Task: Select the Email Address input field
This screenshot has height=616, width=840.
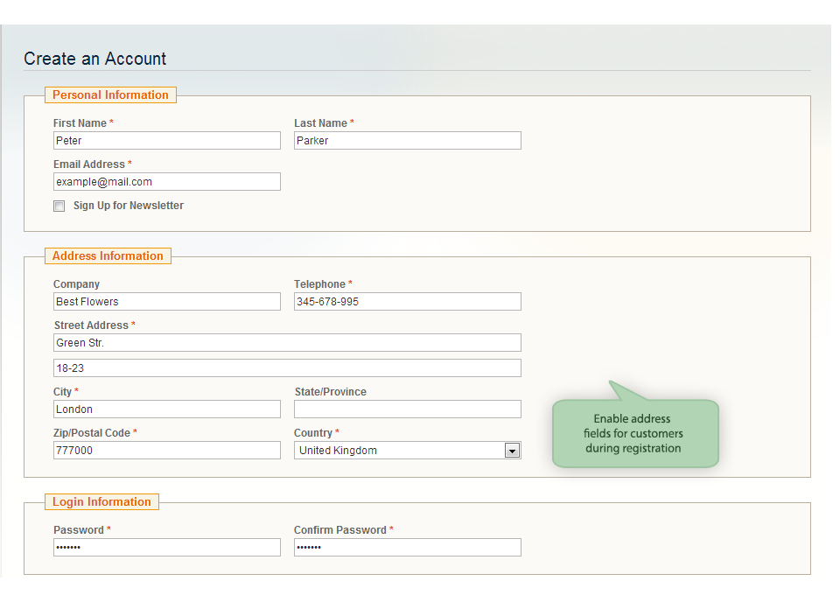Action: (166, 182)
